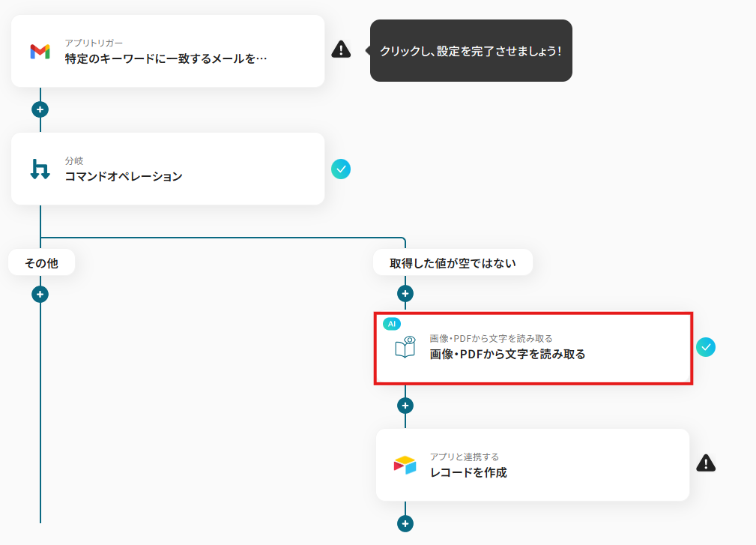Click the Airtable logo icon
Viewport: 756px width, 545px height.
coord(405,465)
